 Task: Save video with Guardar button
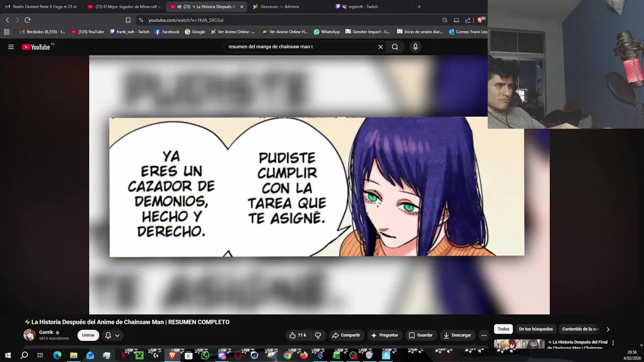pos(421,335)
